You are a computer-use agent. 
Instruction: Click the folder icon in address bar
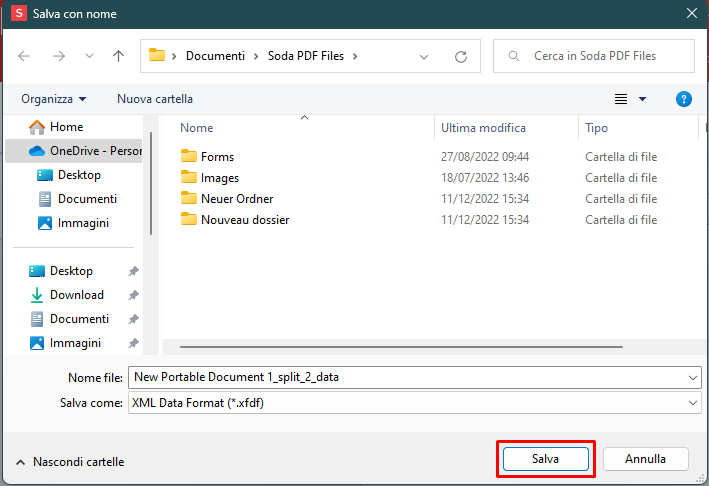pos(157,55)
